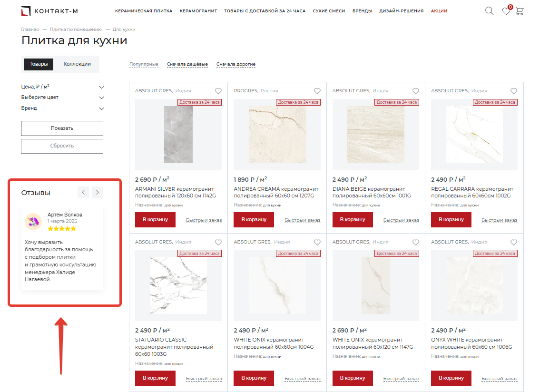Quick order DIANA BEIGE via Быстрый заказ
Viewport: 559px width, 392px height.
coord(401,220)
